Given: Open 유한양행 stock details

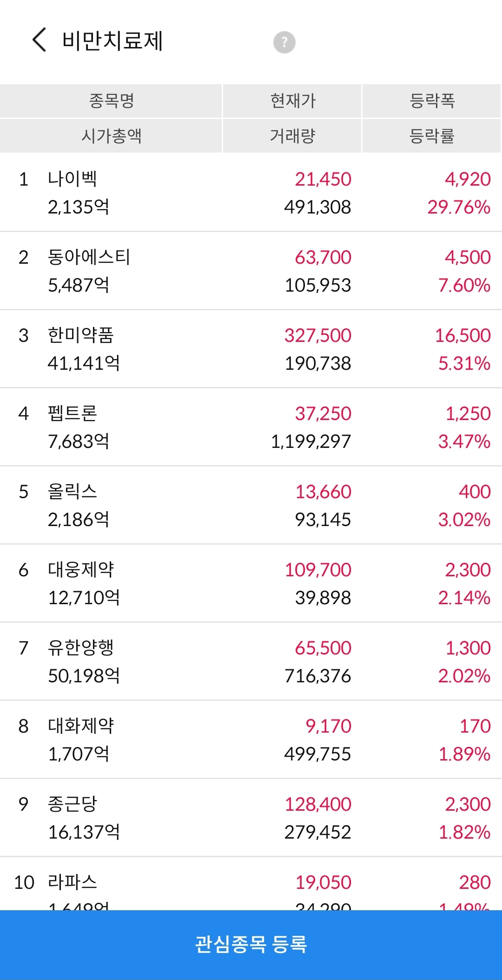Looking at the screenshot, I should point(251,661).
